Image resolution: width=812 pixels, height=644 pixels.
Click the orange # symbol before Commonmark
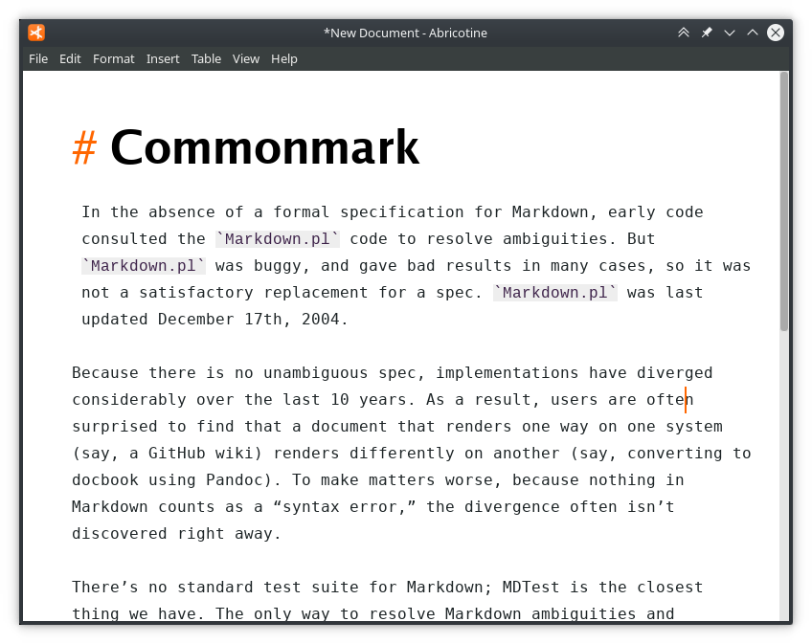coord(84,147)
